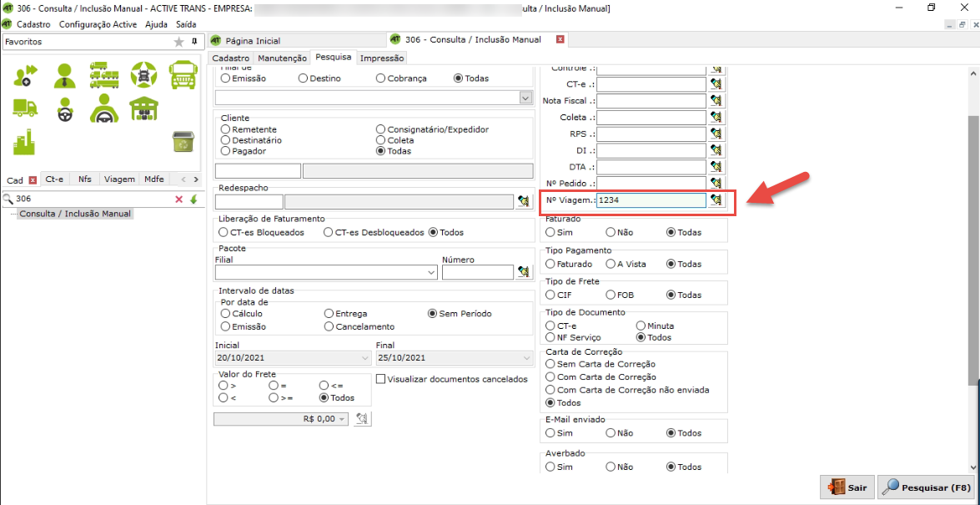The image size is (980, 505).
Task: Switch to the Impressão tab
Action: pos(382,58)
